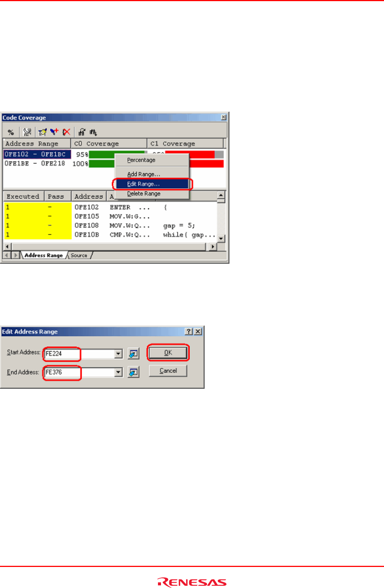384x588 pixels.
Task: Click the C1 Coverage column header
Action: point(186,144)
